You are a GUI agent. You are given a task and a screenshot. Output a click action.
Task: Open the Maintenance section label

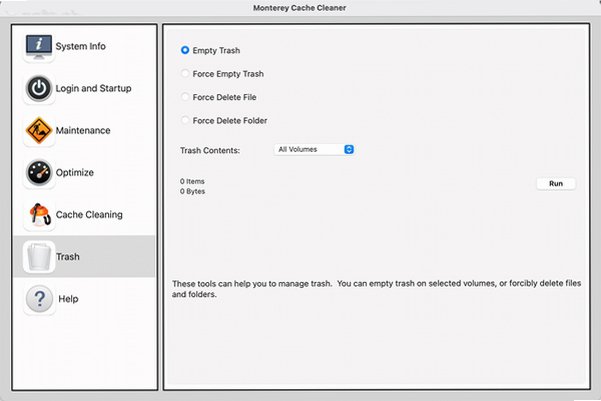coord(83,130)
